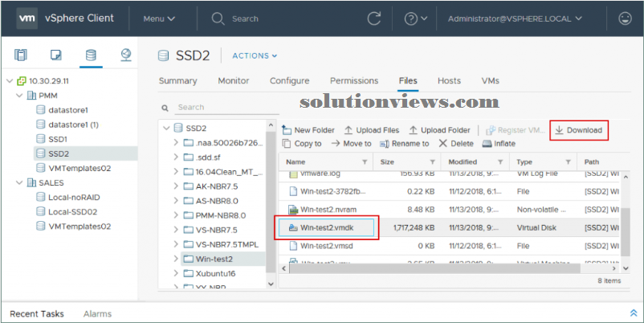Click the Upload Files arrow icon

pos(348,130)
